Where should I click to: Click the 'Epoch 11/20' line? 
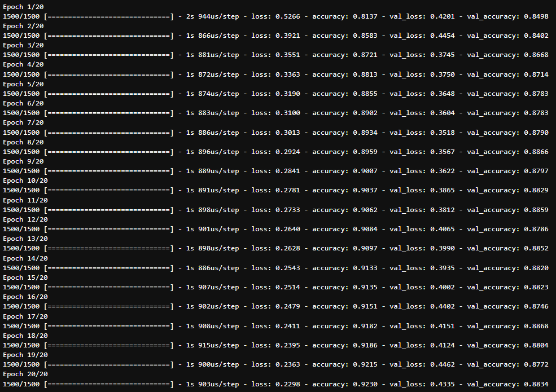pyautogui.click(x=25, y=200)
